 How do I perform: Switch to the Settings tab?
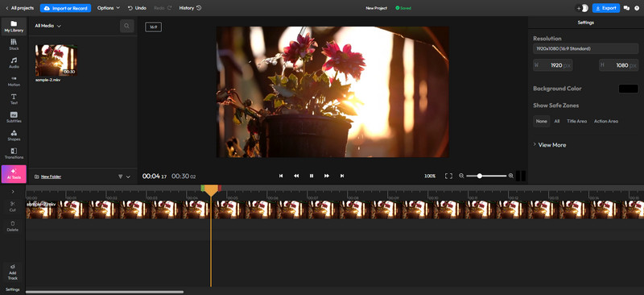586,23
